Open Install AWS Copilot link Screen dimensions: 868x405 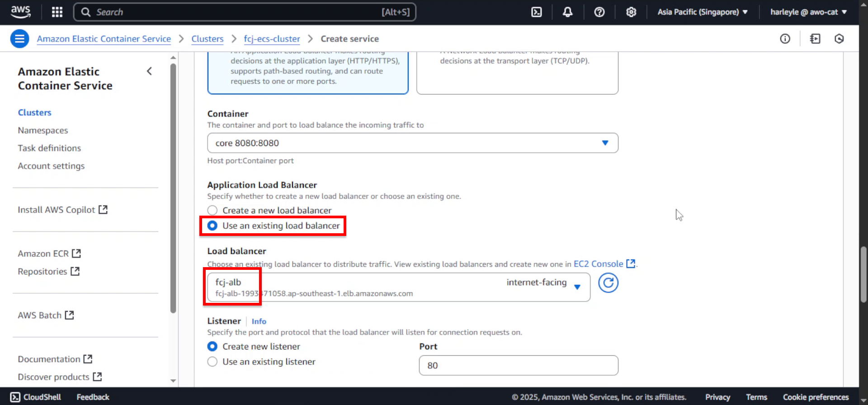(x=57, y=210)
